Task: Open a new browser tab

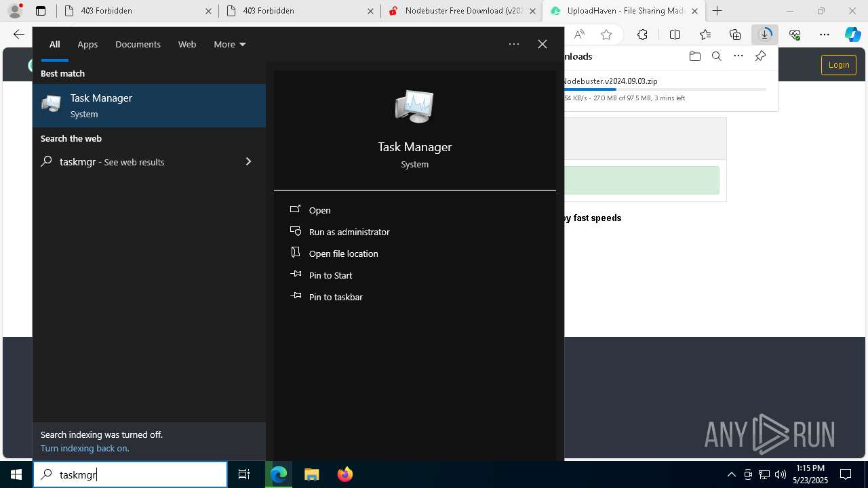Action: 717,11
